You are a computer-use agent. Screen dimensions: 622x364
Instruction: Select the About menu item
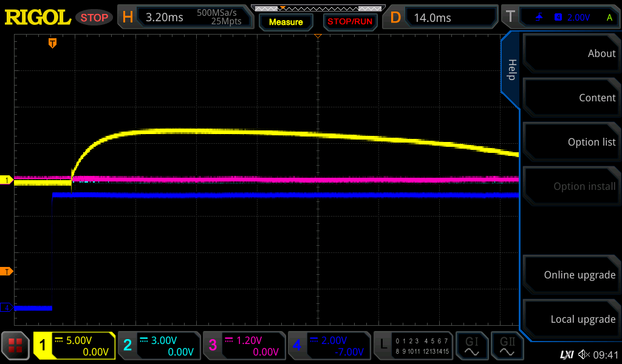(x=571, y=53)
